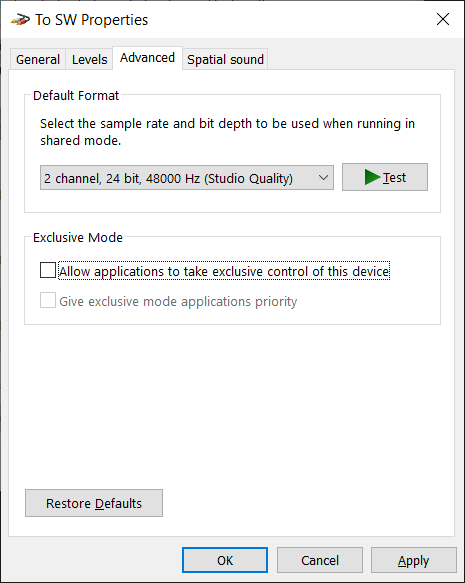This screenshot has height=583, width=465.
Task: Confirm settings with the OK button
Action: (x=225, y=560)
